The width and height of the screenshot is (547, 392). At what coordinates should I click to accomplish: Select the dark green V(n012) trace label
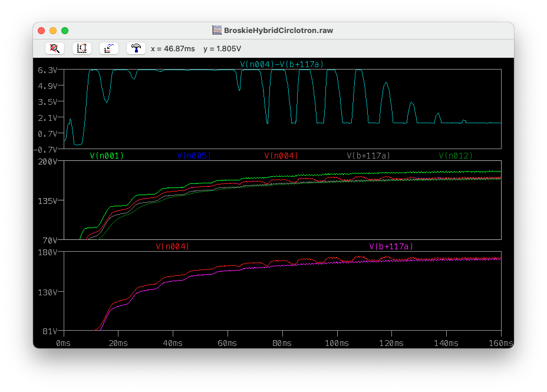point(456,156)
